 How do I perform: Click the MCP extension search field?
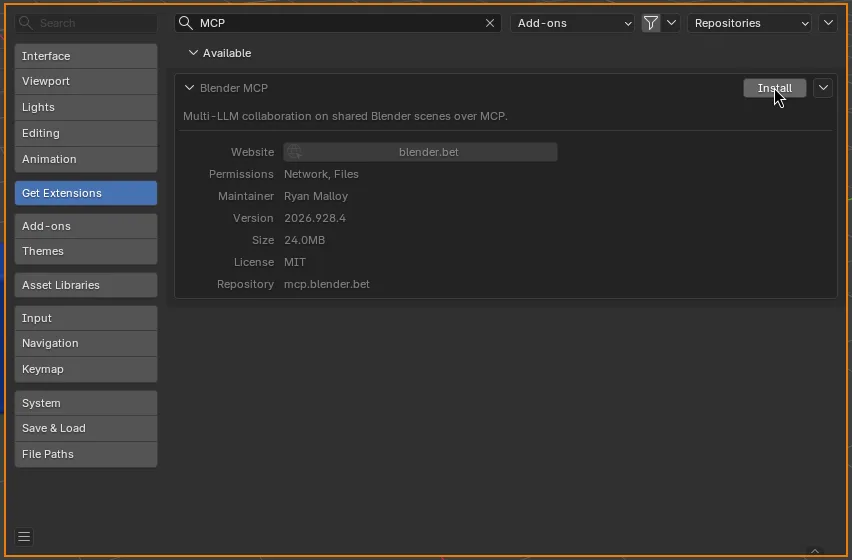point(337,23)
